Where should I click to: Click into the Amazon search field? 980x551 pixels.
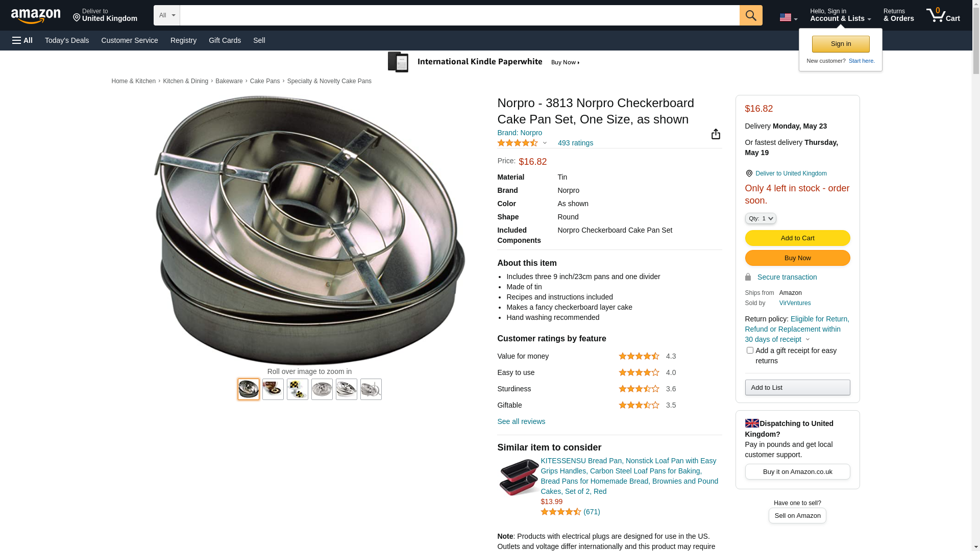click(x=459, y=15)
